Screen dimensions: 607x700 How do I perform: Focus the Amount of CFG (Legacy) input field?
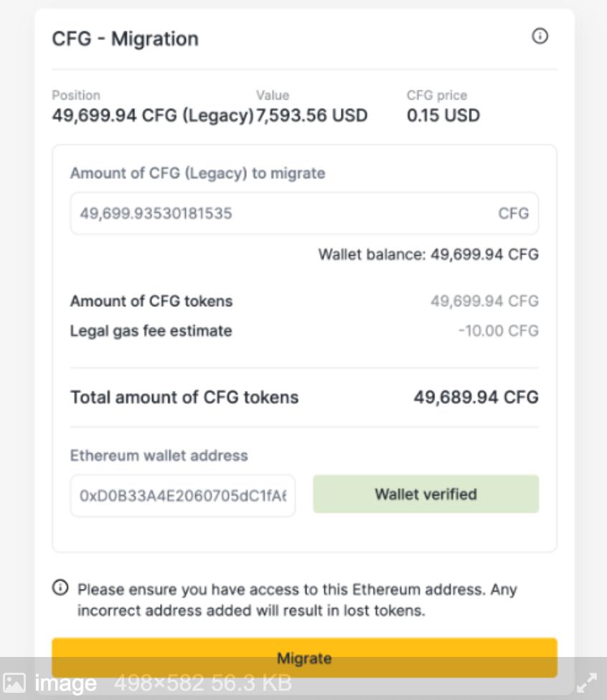(304, 213)
